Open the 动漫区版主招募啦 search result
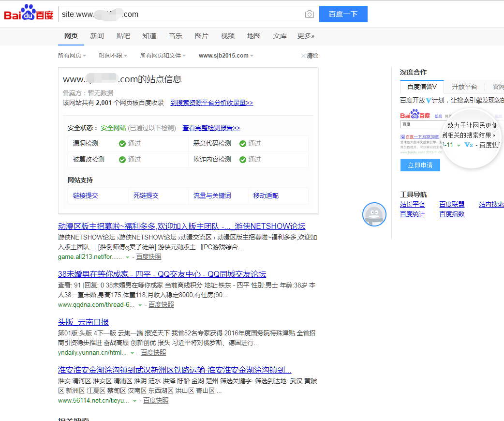 click(181, 226)
